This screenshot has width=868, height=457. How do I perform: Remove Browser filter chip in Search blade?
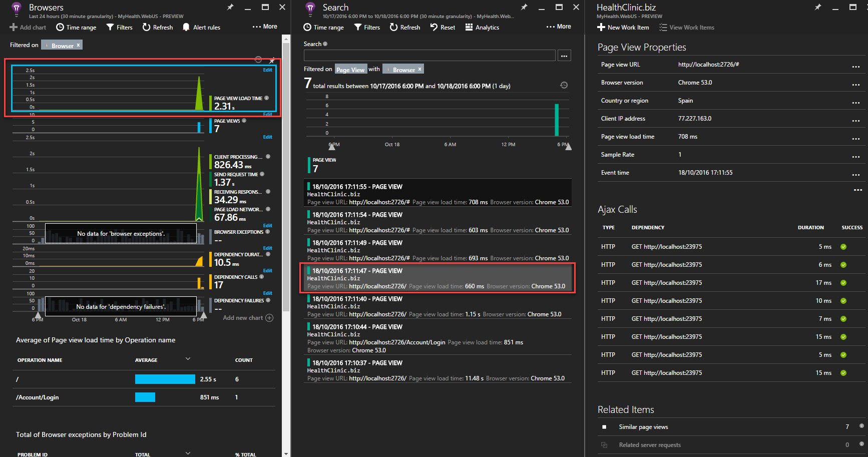[419, 69]
